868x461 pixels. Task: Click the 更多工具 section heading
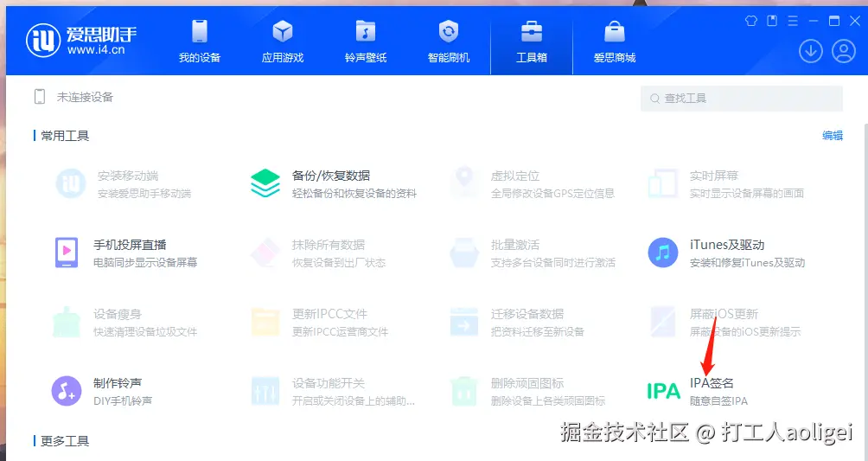(x=65, y=441)
